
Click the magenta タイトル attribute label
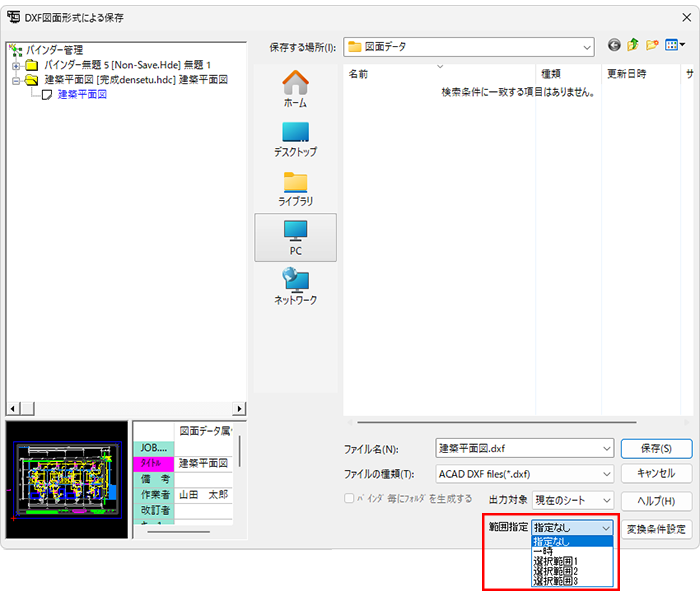pos(154,463)
